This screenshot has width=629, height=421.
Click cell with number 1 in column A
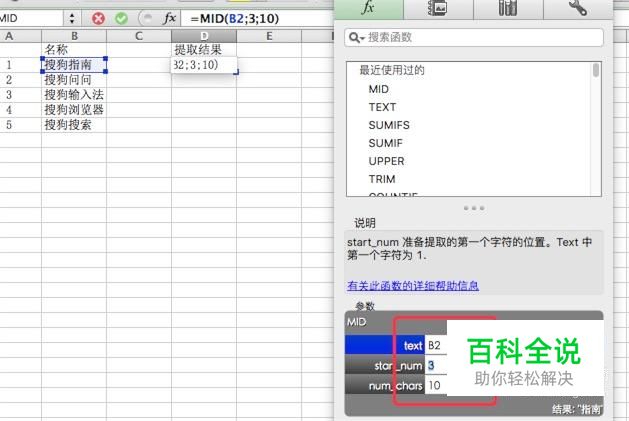pyautogui.click(x=20, y=65)
